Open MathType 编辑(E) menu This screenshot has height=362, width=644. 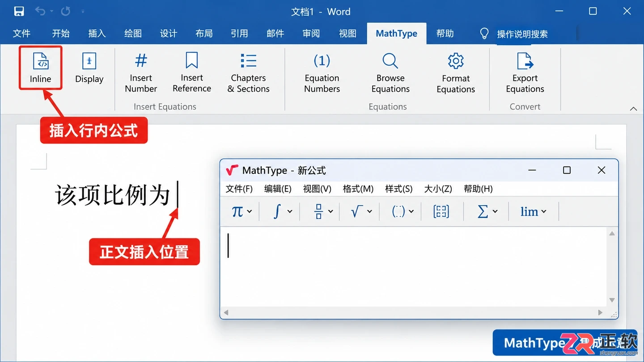point(278,189)
